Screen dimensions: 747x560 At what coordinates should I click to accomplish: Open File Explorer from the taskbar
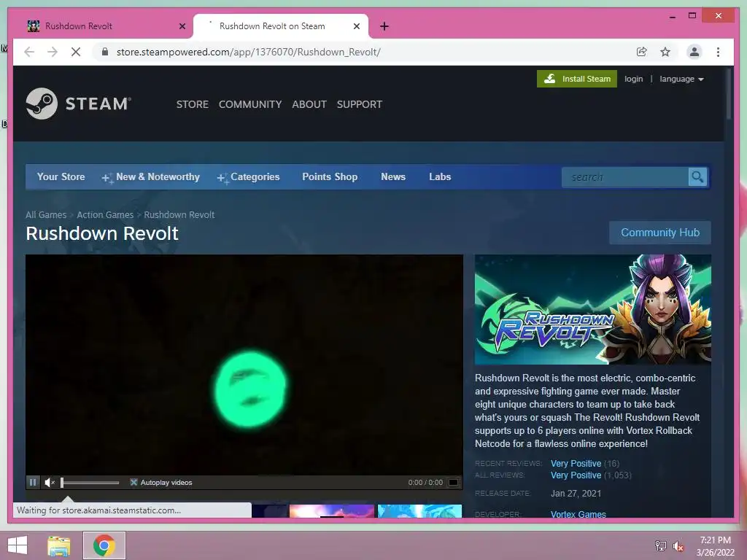pos(59,545)
